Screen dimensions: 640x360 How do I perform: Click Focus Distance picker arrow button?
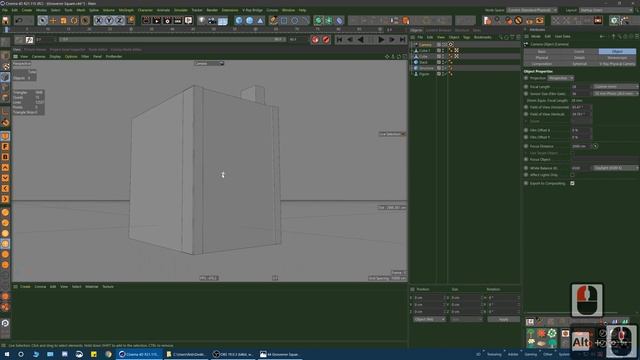tap(596, 146)
